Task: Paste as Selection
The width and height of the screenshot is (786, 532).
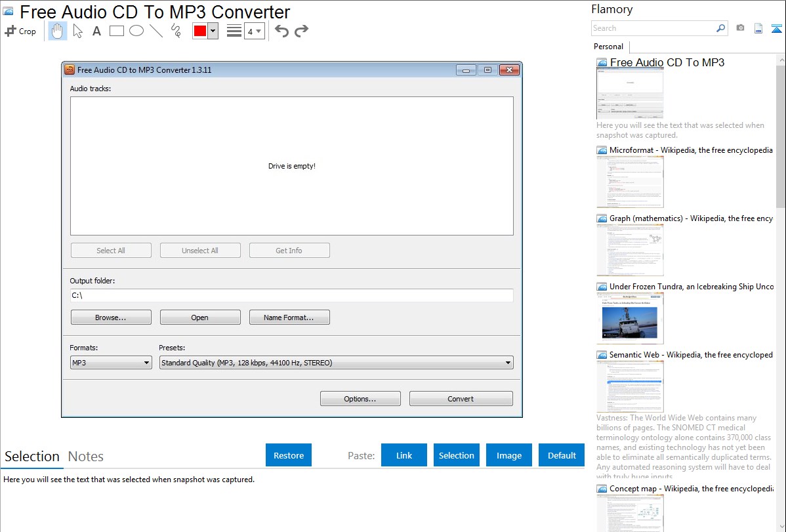Action: 457,455
